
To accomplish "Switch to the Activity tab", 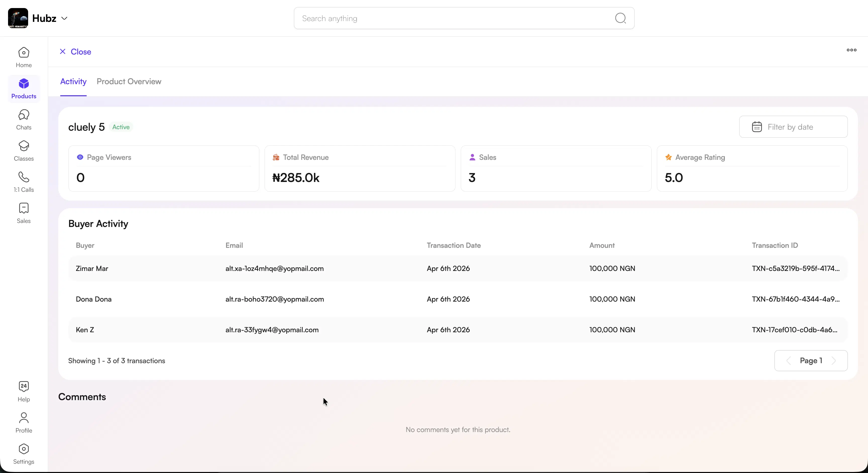I will 73,82.
